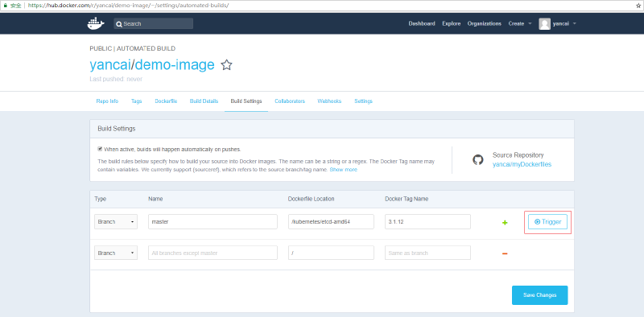Viewport: 644px width, 317px height.
Task: Open Build Details tab
Action: coord(204,101)
